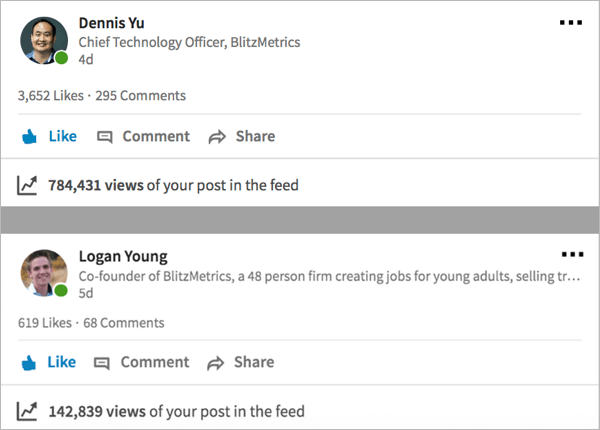Open Dennis Yu's profile picture

click(x=44, y=40)
